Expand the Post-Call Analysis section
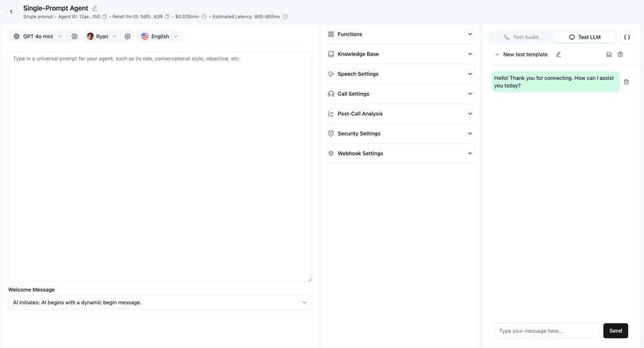Viewport: 644px width, 348px height. [x=400, y=114]
